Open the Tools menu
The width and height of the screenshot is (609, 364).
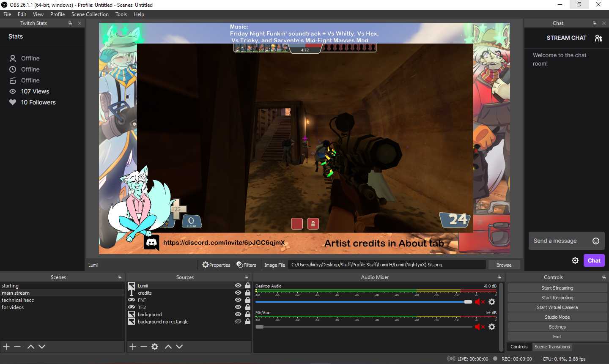121,14
